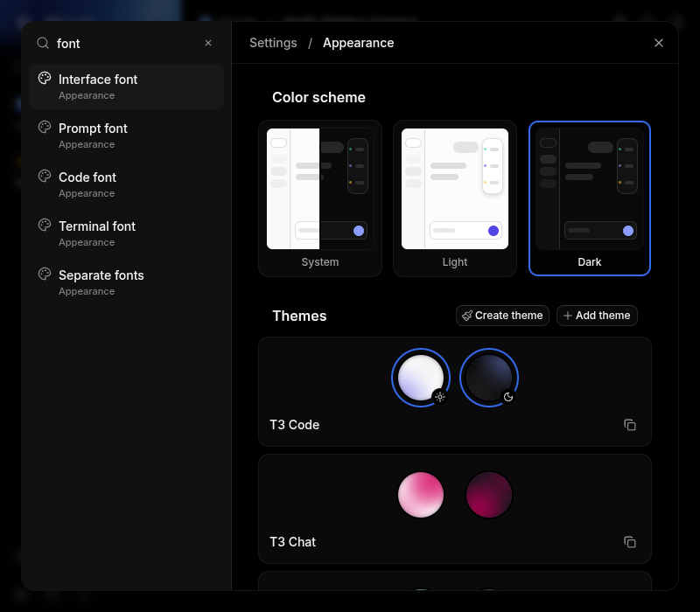Viewport: 700px width, 612px height.
Task: Click the search magnifier icon
Action: 43,43
